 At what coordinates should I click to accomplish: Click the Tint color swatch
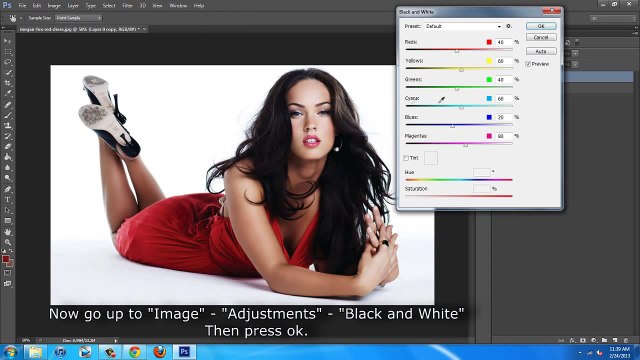coord(431,158)
